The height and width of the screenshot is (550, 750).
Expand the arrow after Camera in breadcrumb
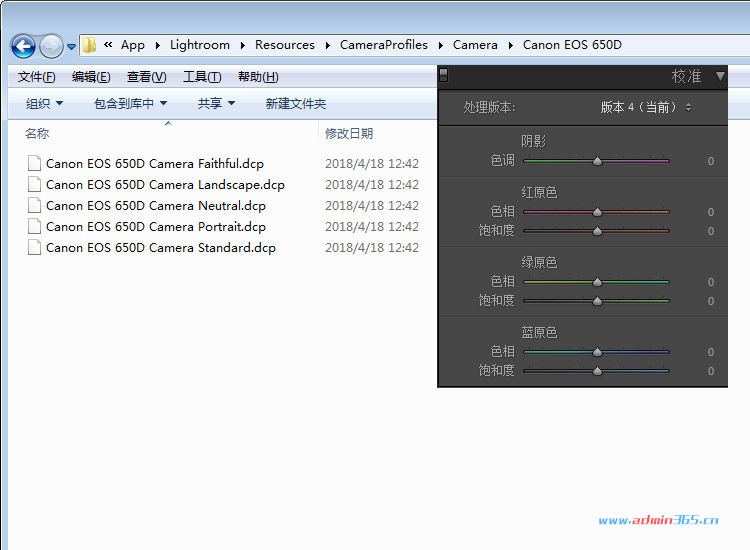click(x=510, y=45)
